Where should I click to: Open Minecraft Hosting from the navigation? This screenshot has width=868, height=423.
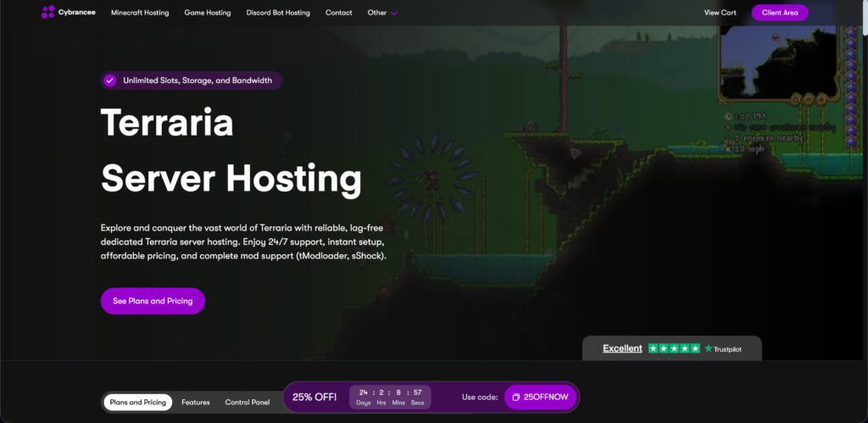[x=140, y=13]
